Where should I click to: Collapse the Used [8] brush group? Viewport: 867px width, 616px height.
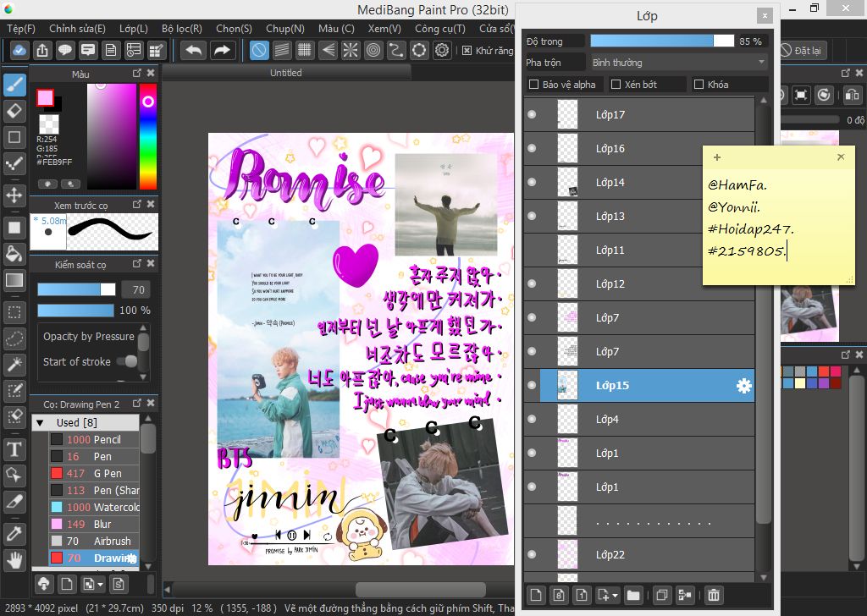click(40, 422)
